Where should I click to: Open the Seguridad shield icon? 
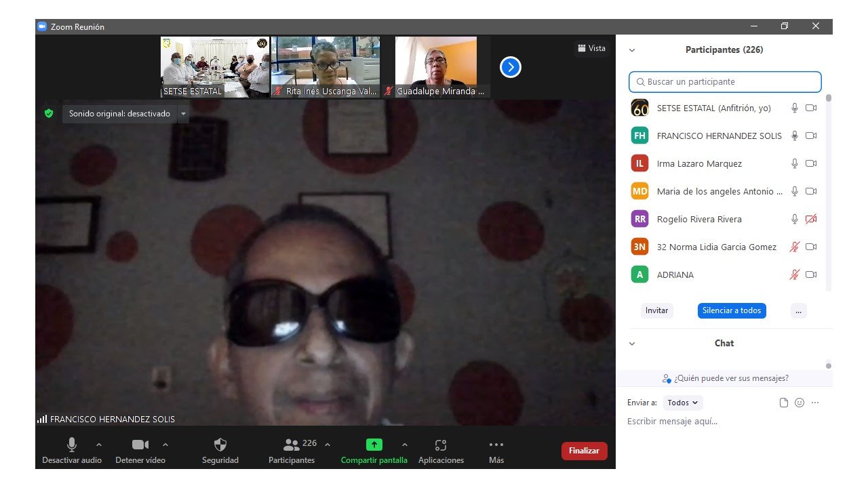[x=220, y=445]
